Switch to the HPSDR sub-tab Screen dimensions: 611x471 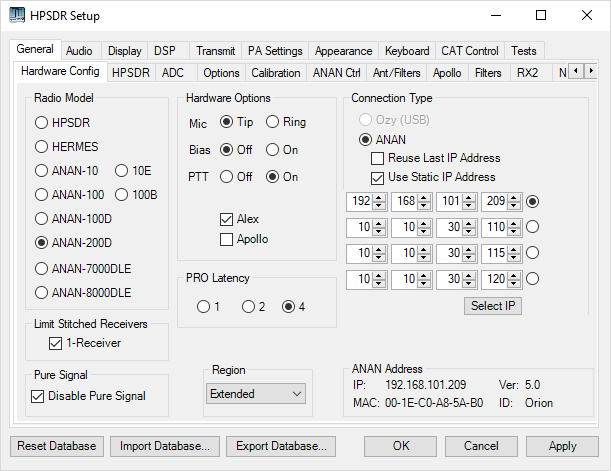click(131, 73)
